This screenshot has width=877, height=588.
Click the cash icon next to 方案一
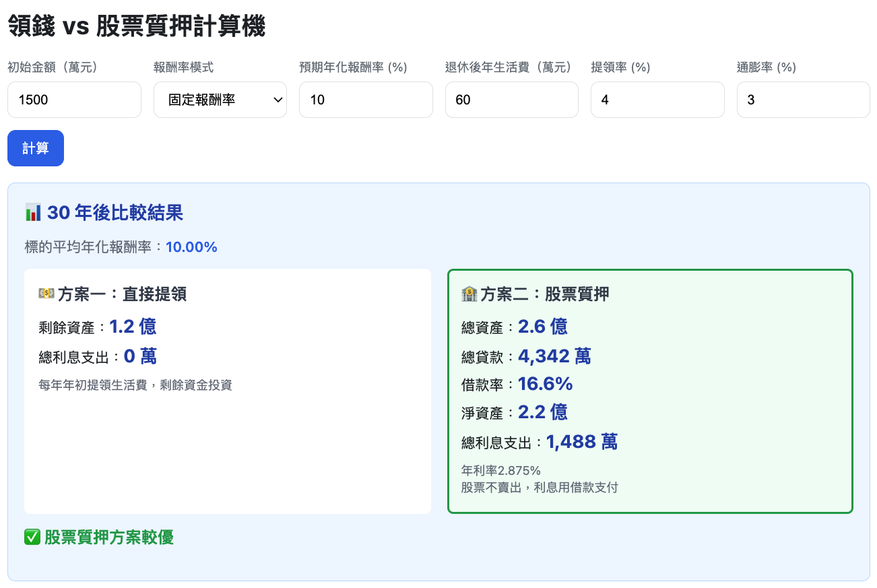(x=46, y=294)
